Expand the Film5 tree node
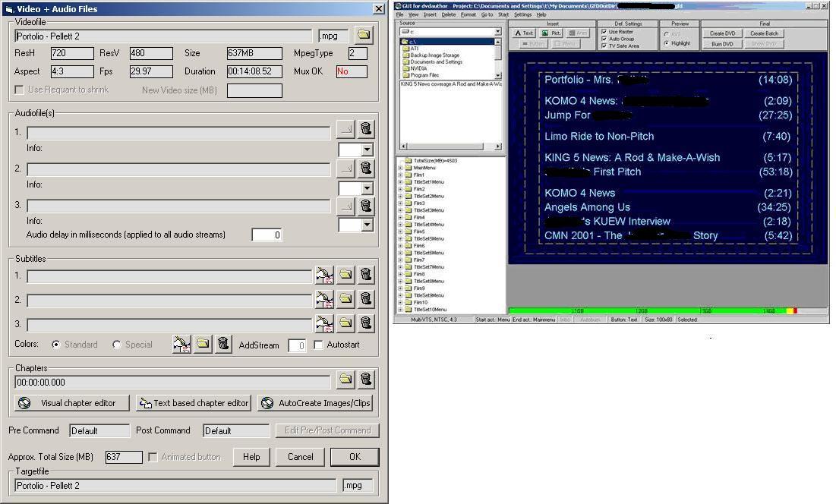836x504 pixels. pos(400,232)
